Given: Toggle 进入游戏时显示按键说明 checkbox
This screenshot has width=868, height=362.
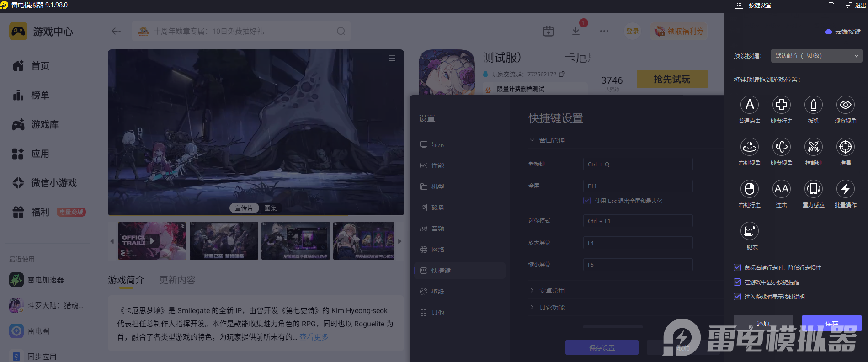Looking at the screenshot, I should click(737, 297).
